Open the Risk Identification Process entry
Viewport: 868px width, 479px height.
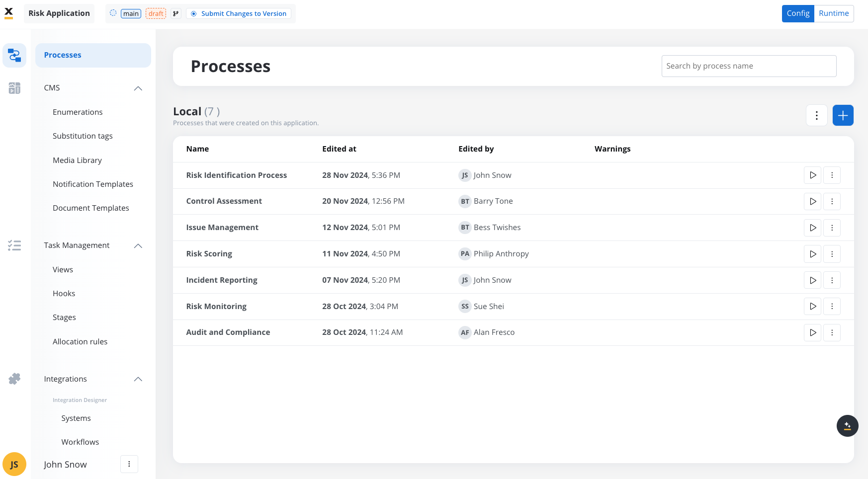237,175
